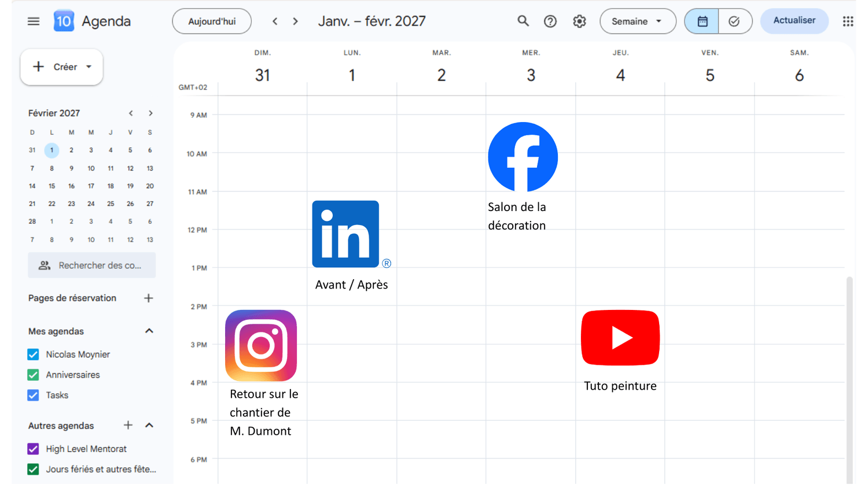This screenshot has width=868, height=488.
Task: Open the main menu hamburger icon
Action: click(x=34, y=21)
